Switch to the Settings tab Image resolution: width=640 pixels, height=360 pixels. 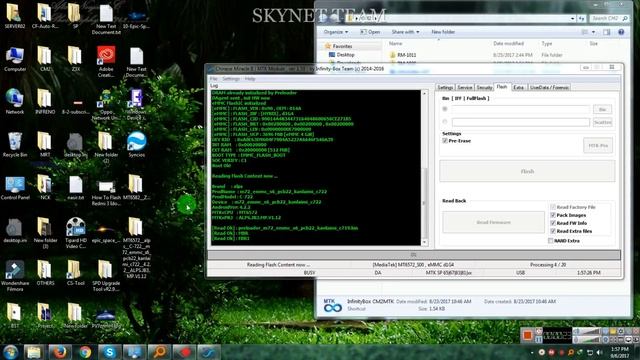click(x=445, y=87)
